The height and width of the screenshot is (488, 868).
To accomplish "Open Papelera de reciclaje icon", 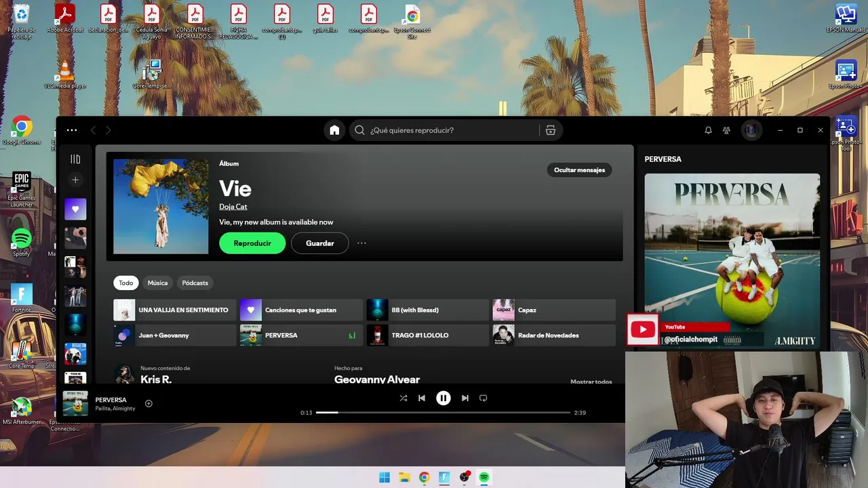I will (22, 22).
